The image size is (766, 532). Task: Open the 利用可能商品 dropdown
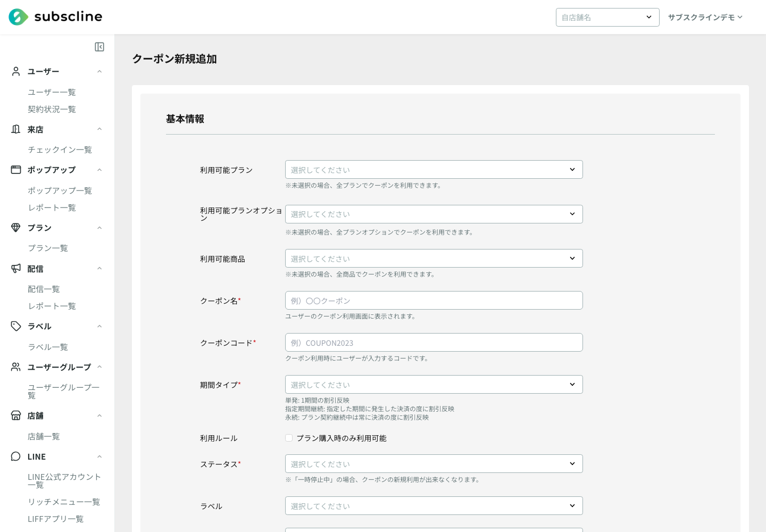pos(434,259)
